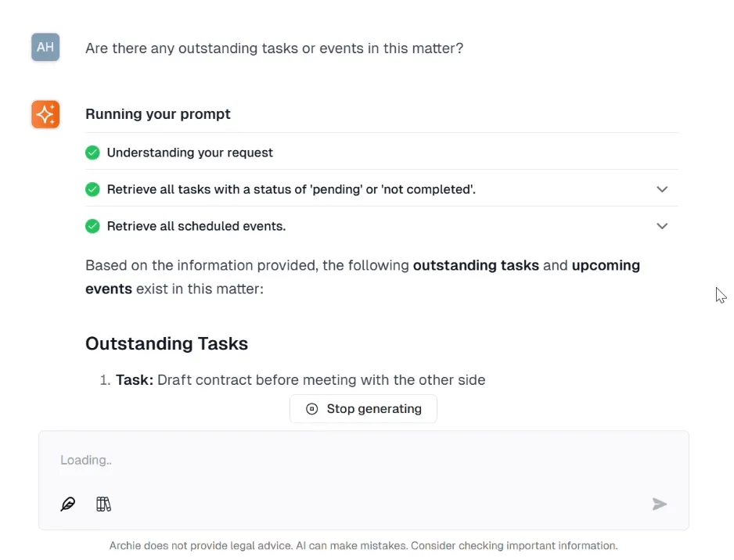This screenshot has width=734, height=560.
Task: Select the Understanding your request step
Action: [x=190, y=153]
